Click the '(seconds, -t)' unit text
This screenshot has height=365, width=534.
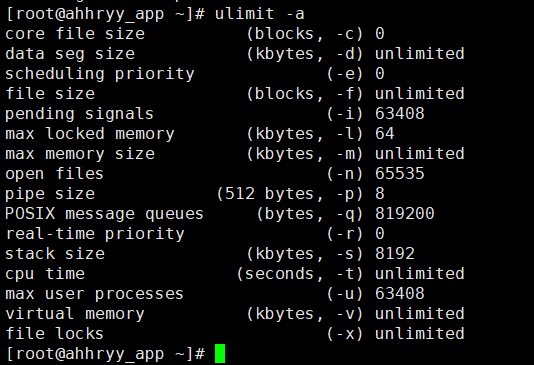pyautogui.click(x=300, y=274)
